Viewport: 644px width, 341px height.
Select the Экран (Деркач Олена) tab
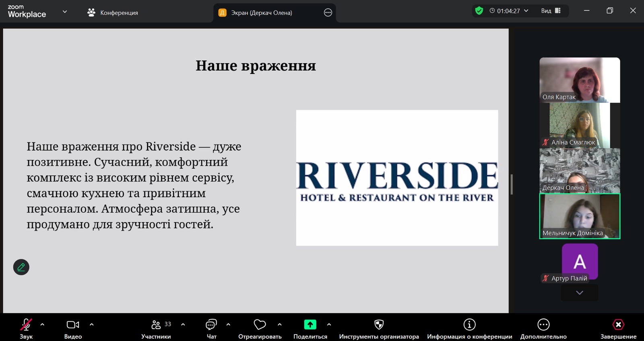tap(262, 13)
